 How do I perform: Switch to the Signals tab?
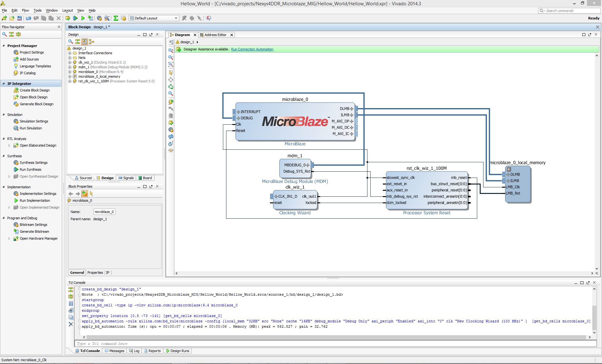pos(126,178)
